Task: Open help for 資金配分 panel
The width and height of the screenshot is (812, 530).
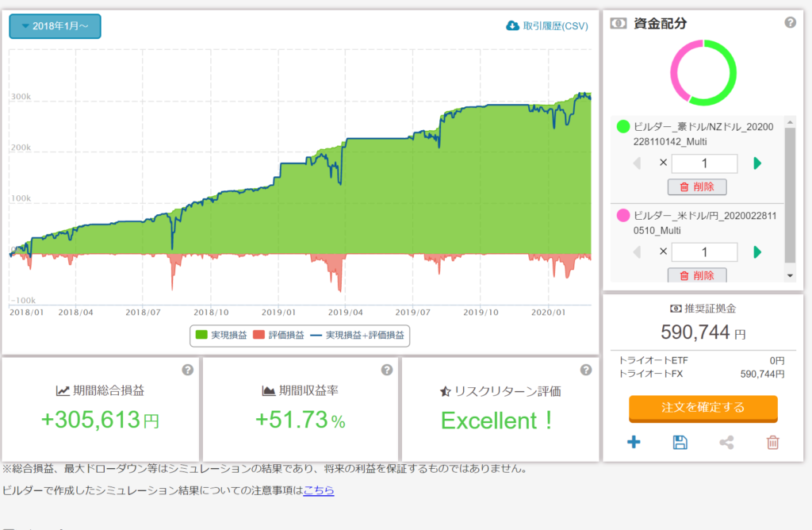Action: (790, 23)
